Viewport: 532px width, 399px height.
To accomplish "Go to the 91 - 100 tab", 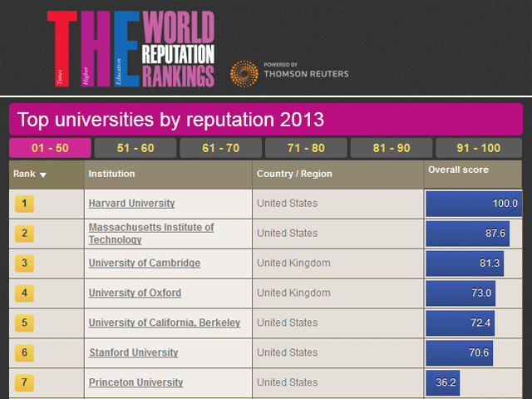I will pyautogui.click(x=479, y=148).
